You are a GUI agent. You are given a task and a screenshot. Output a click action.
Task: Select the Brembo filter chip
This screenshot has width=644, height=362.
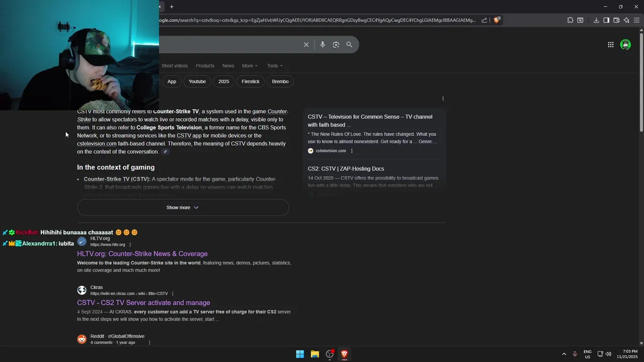tap(280, 81)
